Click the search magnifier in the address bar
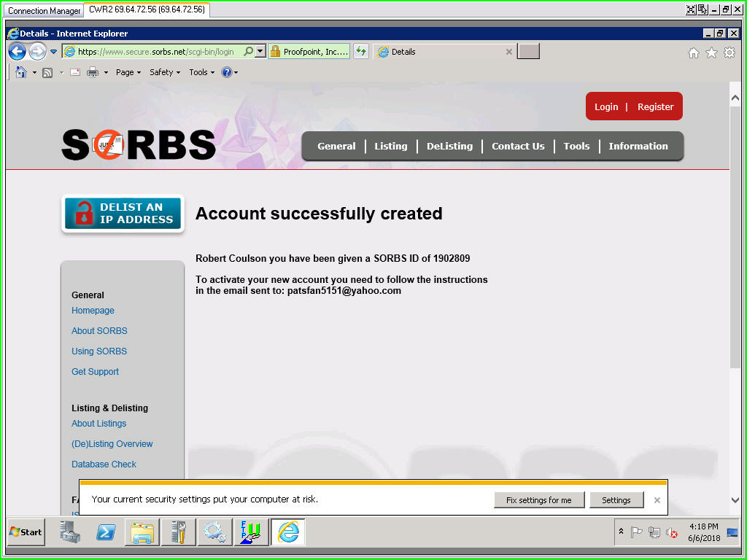 pos(248,52)
